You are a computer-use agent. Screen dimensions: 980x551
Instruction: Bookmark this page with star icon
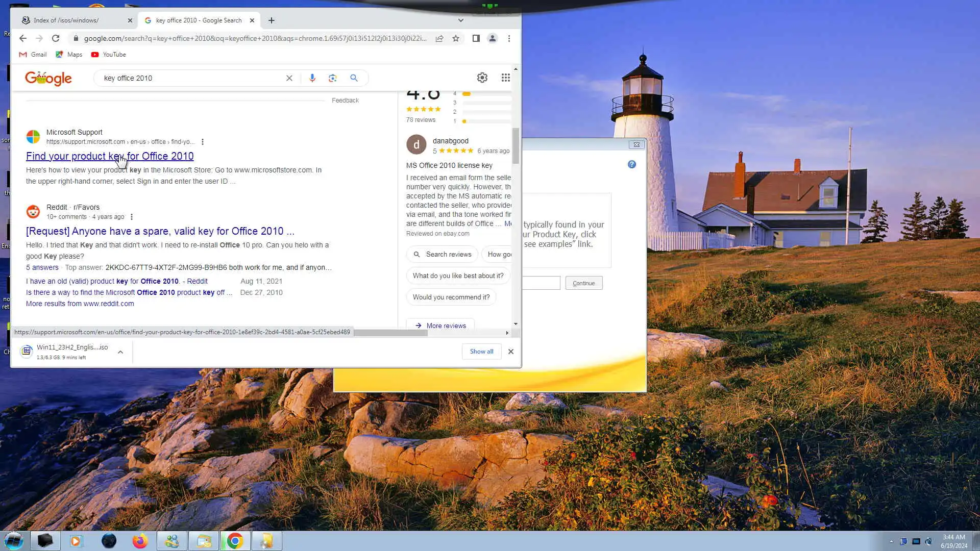[x=456, y=38]
